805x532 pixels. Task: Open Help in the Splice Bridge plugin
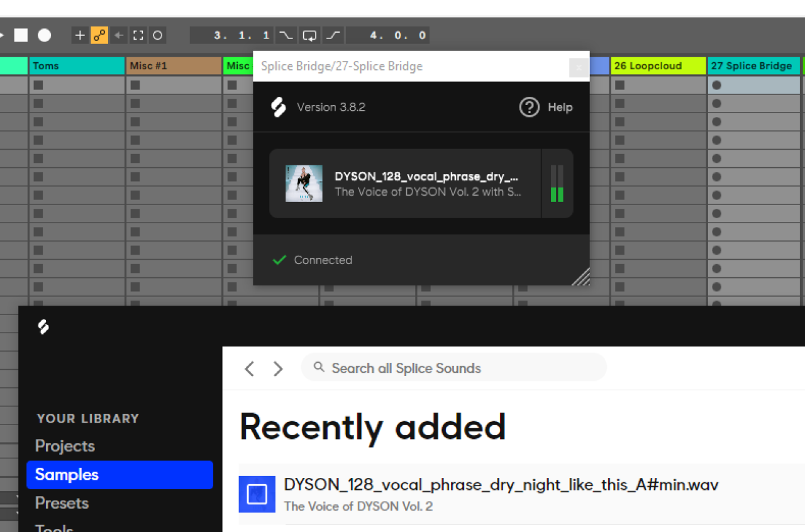(x=546, y=108)
